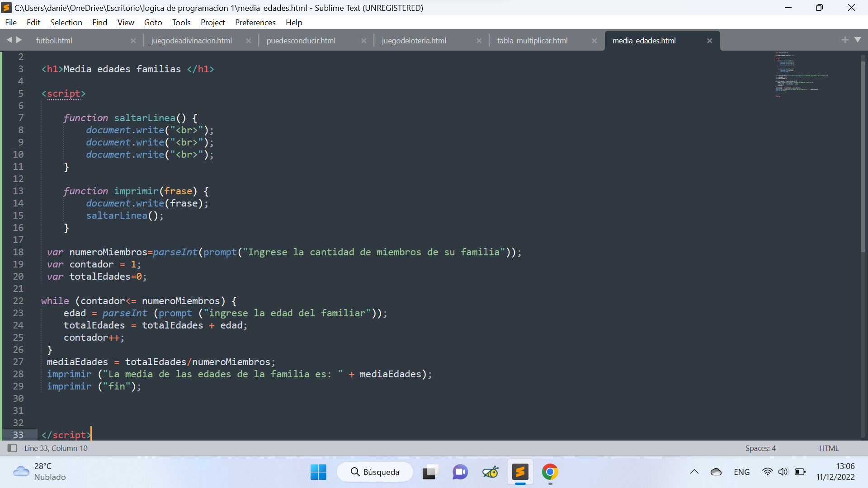Open the OneDrive cloud tray icon
The height and width of the screenshot is (488, 868).
[x=716, y=472]
